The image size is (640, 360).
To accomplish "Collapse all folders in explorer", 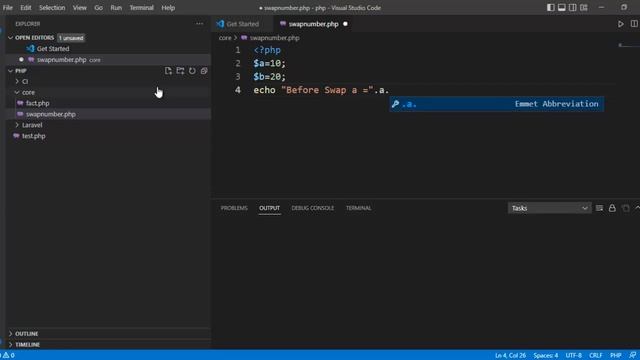I will [x=204, y=71].
